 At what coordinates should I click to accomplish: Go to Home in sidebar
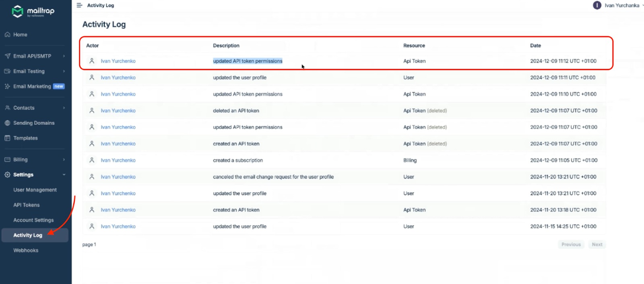point(20,35)
